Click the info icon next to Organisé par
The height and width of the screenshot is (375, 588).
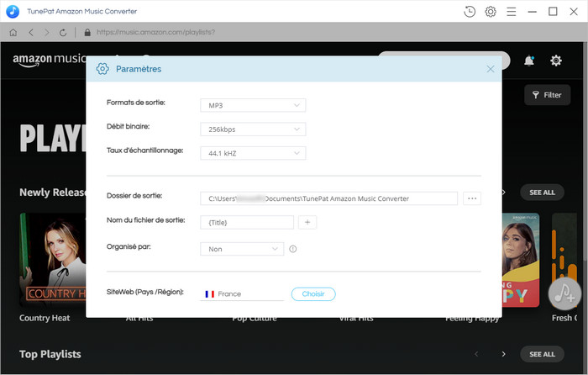point(293,249)
